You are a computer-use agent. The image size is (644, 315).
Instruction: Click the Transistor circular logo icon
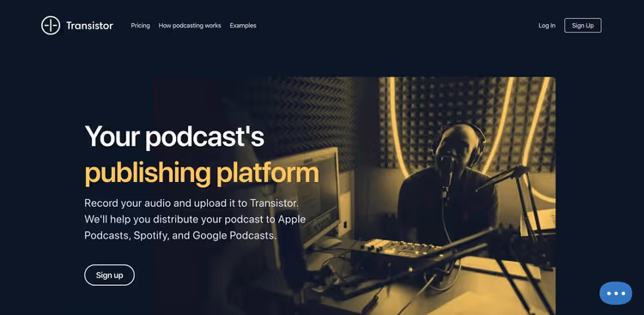pos(51,26)
